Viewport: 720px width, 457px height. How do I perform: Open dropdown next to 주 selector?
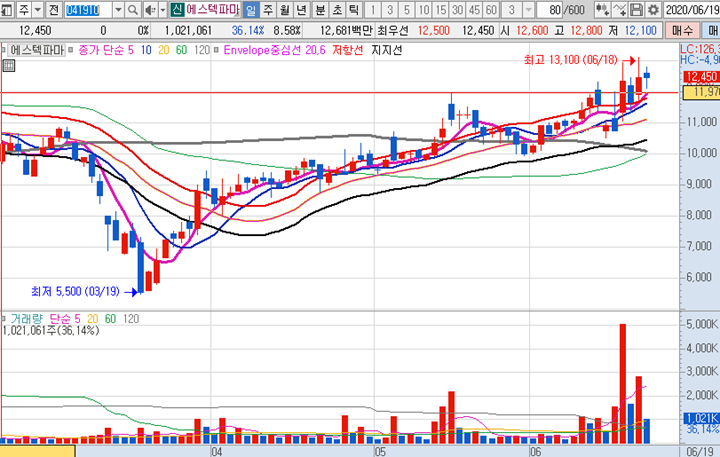click(38, 9)
